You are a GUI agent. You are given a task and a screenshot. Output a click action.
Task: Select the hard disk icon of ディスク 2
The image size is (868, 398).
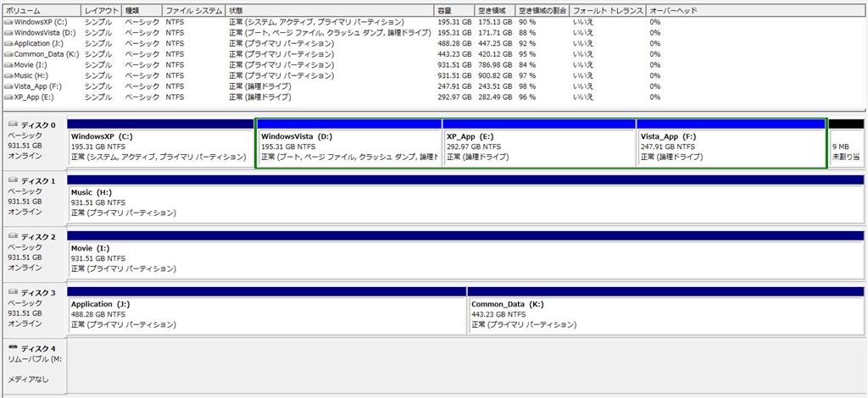pyautogui.click(x=14, y=236)
